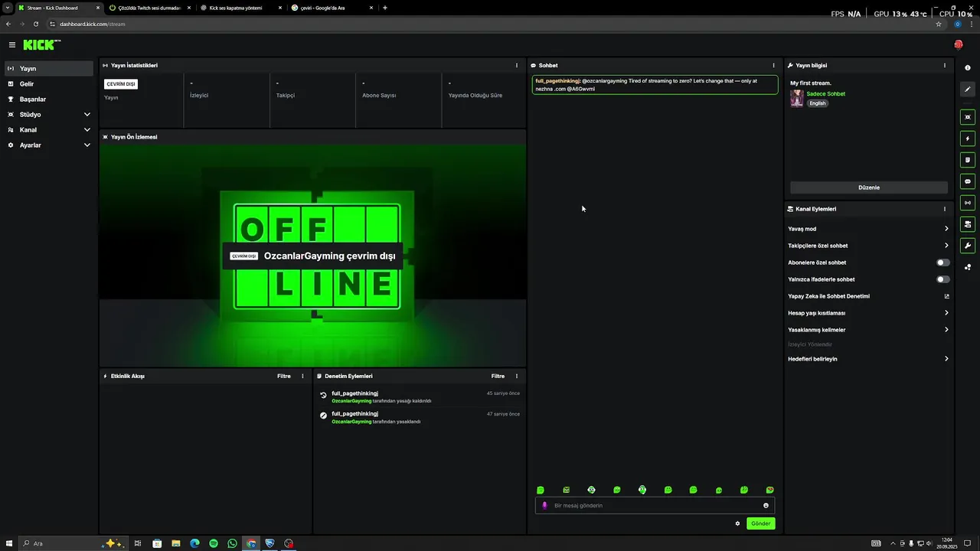The height and width of the screenshot is (551, 980).
Task: Open the emoji picker in the message box
Action: (x=766, y=505)
